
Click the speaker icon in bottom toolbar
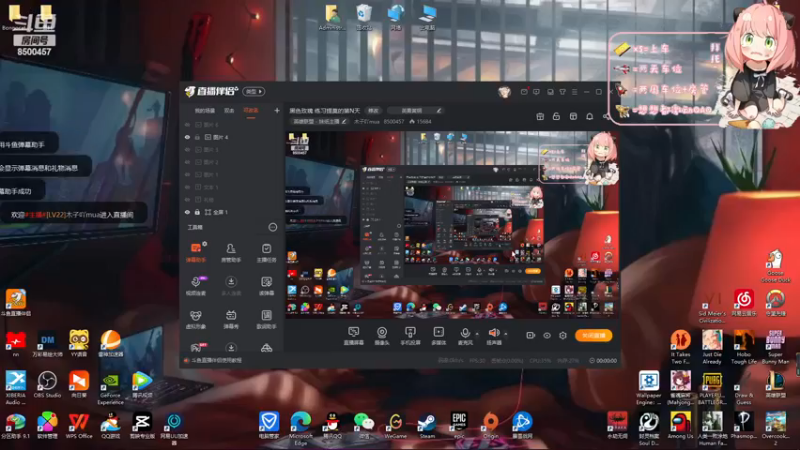(494, 333)
